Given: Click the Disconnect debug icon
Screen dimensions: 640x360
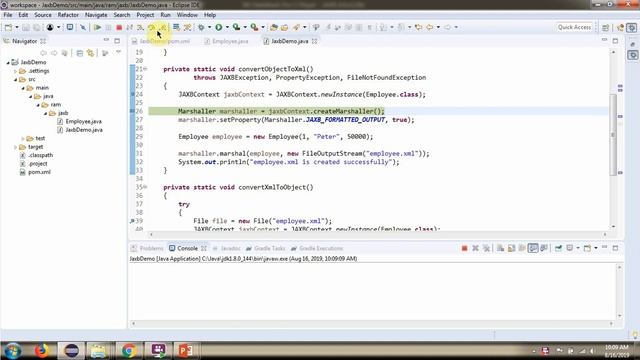Looking at the screenshot, I should [130, 27].
